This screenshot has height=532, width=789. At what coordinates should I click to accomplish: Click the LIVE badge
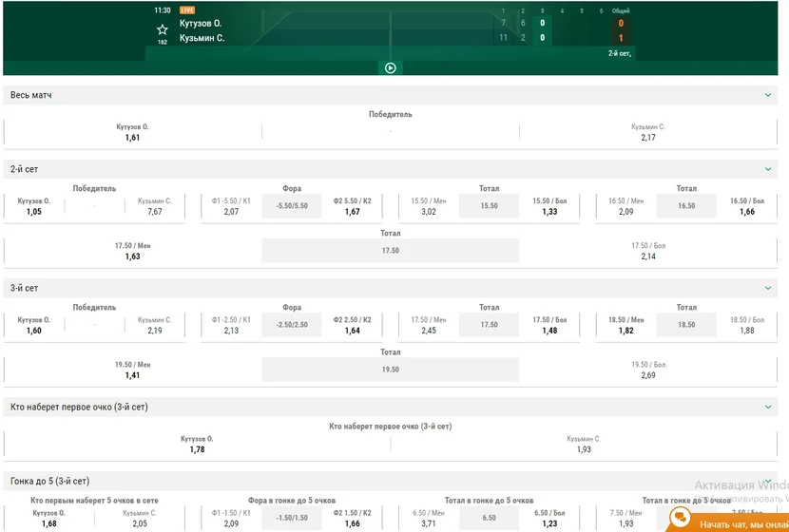click(x=187, y=10)
